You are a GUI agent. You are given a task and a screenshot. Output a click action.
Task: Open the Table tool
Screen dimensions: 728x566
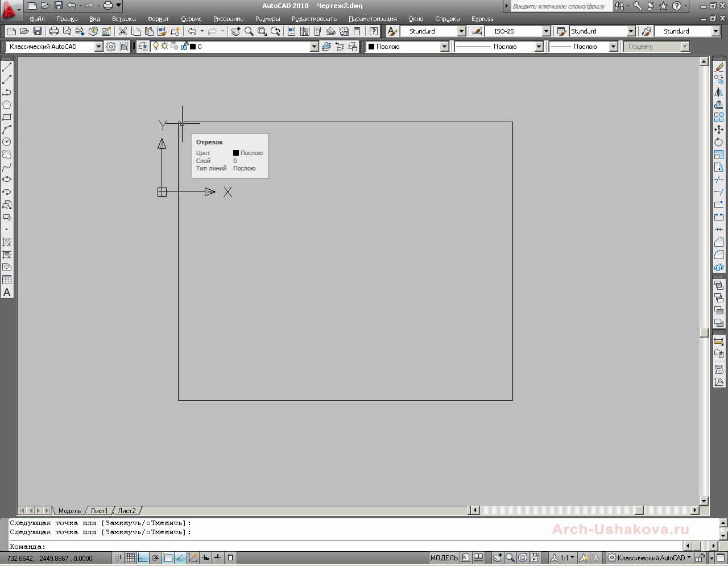coord(7,280)
